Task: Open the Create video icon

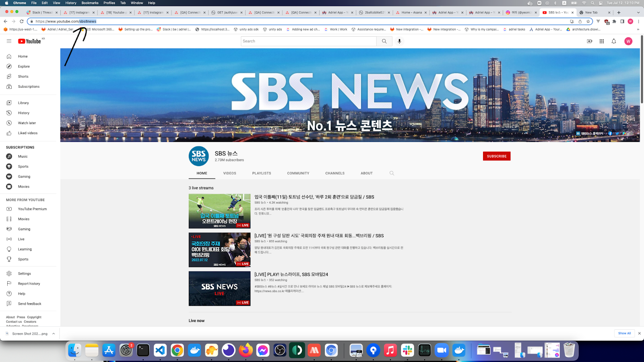Action: [x=590, y=41]
